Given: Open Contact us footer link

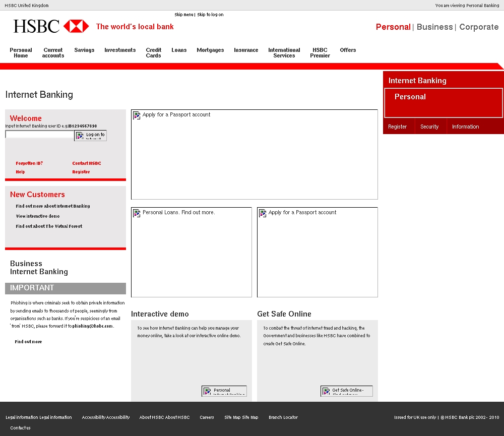Looking at the screenshot, I should click(x=20, y=428).
